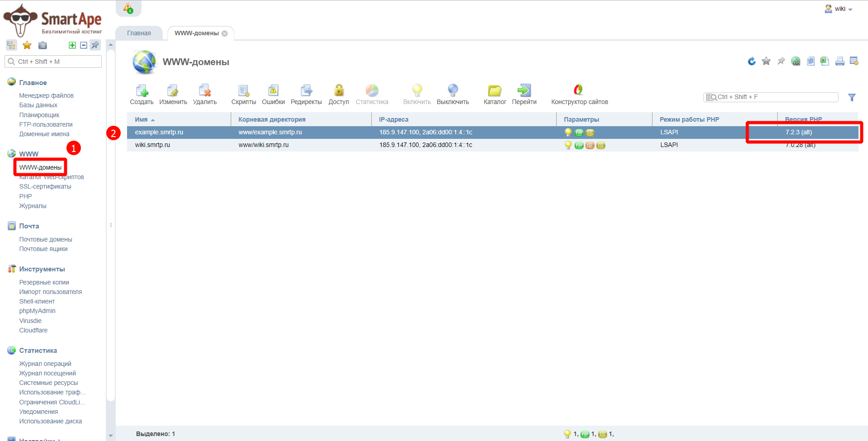
Task: Toggle the sidebar menu pin icon
Action: point(95,45)
